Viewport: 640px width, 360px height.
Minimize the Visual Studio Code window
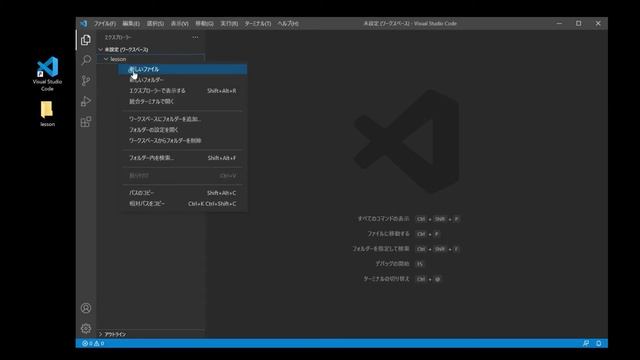[559, 24]
